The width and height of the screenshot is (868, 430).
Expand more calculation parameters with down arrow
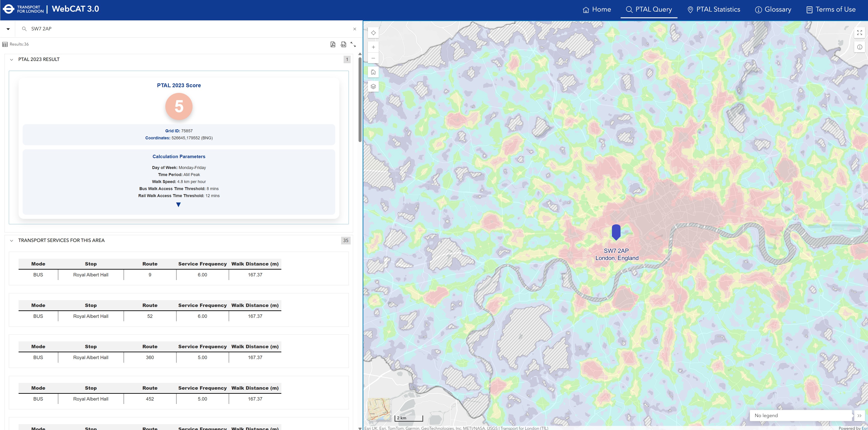coord(178,205)
